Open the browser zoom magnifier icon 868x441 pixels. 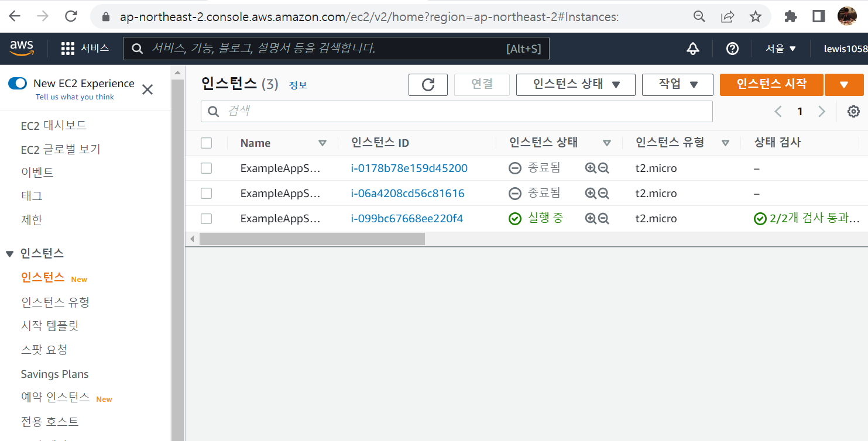[699, 16]
